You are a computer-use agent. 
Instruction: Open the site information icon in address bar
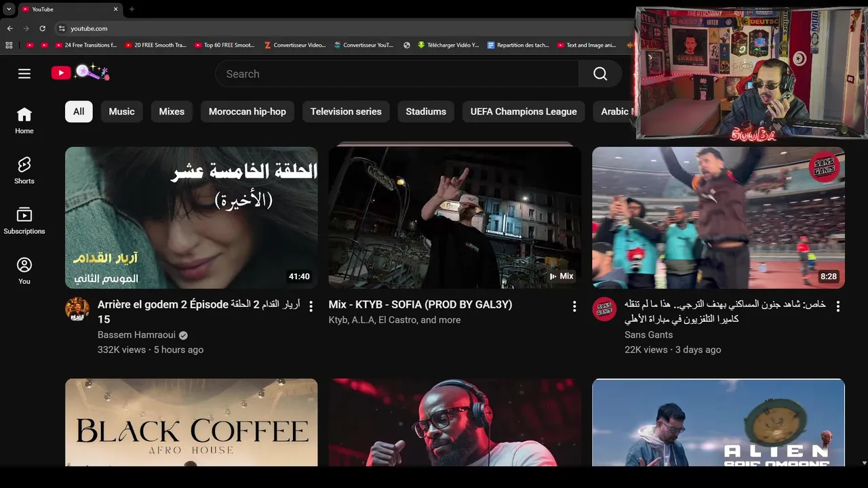pyautogui.click(x=62, y=28)
